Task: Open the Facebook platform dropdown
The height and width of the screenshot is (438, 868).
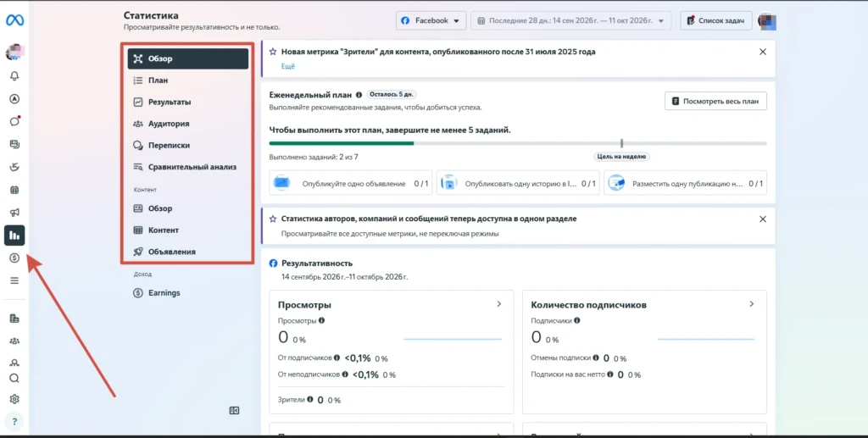Action: tap(431, 21)
